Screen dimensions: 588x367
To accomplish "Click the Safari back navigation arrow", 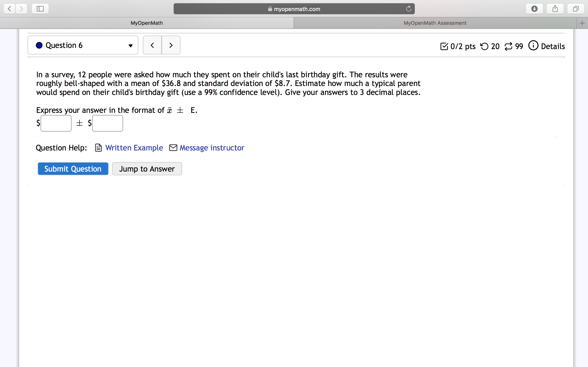I will [x=9, y=9].
